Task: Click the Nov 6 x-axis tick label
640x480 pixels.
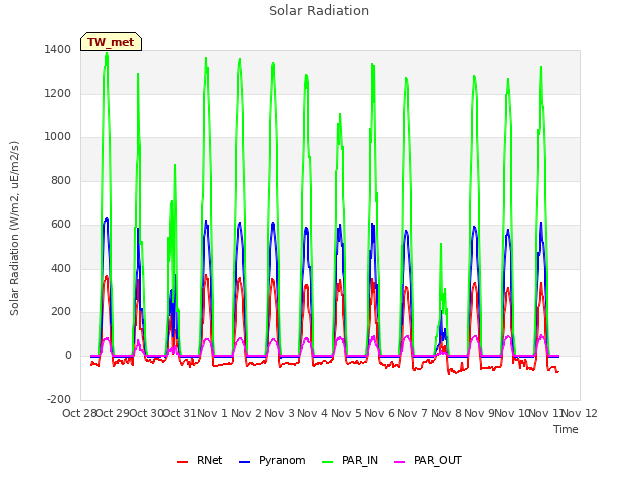Action: point(380,413)
